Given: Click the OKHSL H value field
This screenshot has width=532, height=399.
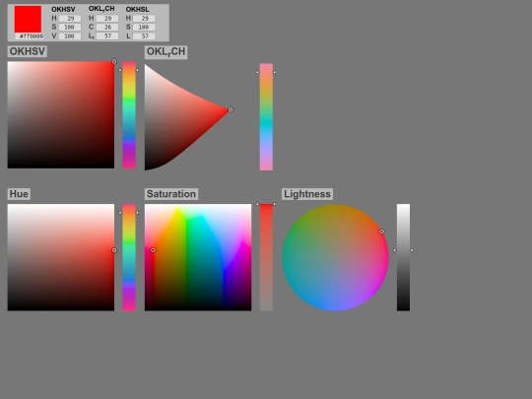Looking at the screenshot, I should click(144, 19).
